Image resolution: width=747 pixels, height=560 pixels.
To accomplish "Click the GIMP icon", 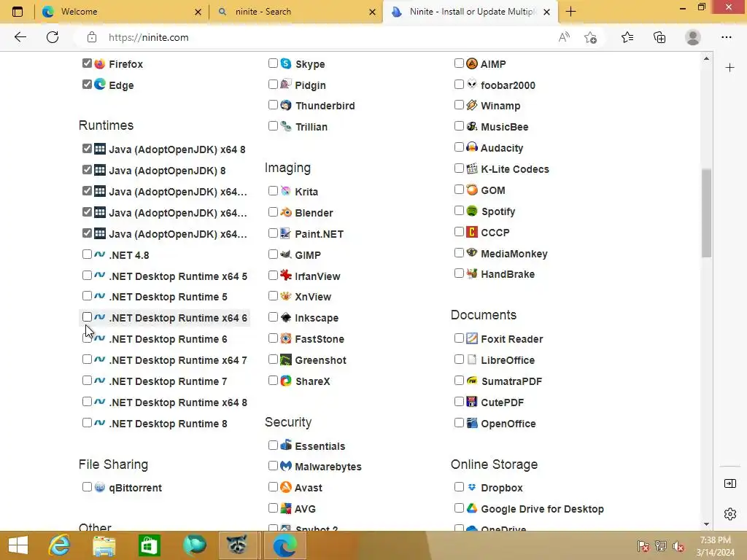I will click(286, 254).
